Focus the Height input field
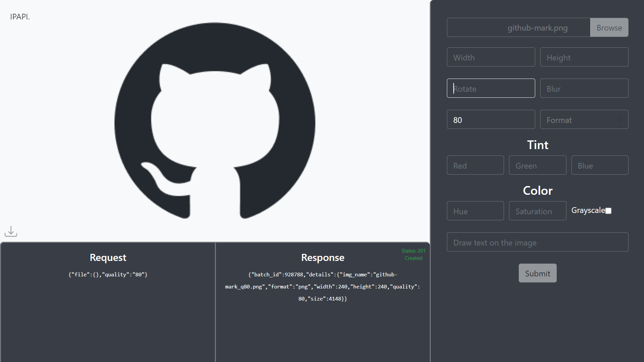 [584, 57]
